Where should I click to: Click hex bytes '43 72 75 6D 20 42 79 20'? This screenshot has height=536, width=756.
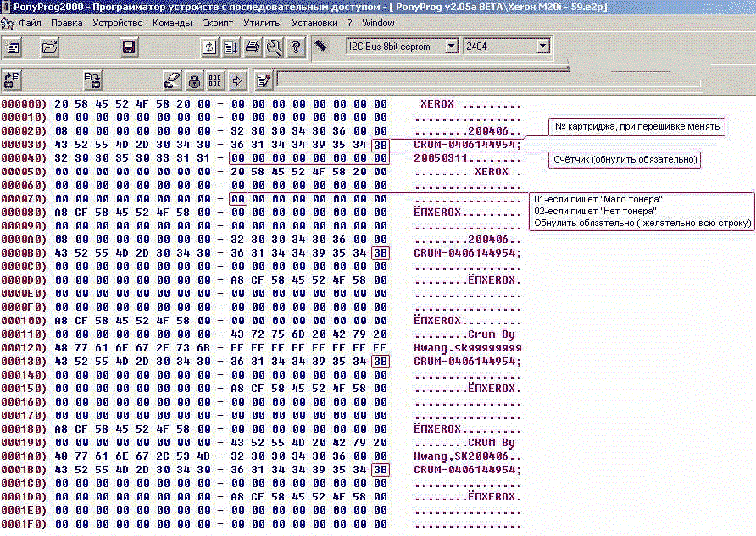[309, 334]
